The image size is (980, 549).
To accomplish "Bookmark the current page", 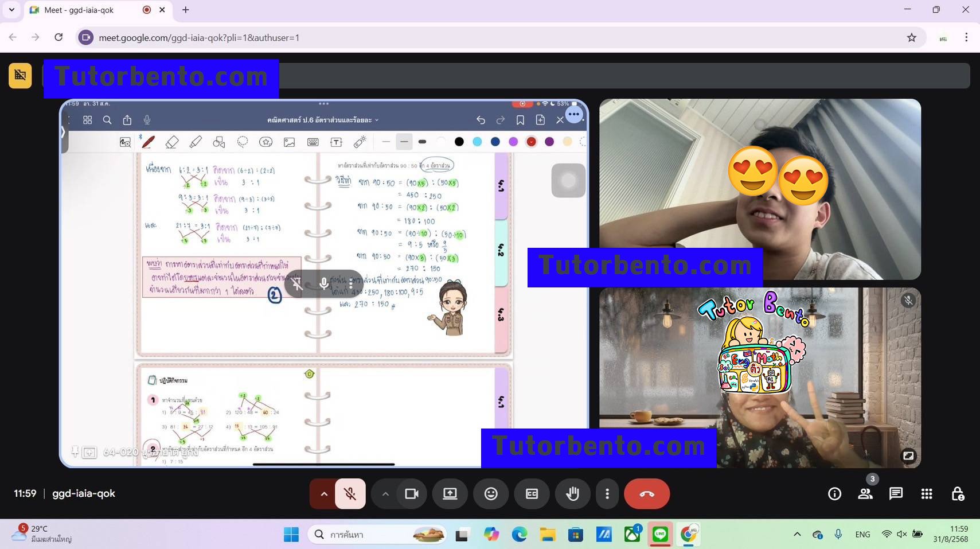I will click(x=520, y=120).
